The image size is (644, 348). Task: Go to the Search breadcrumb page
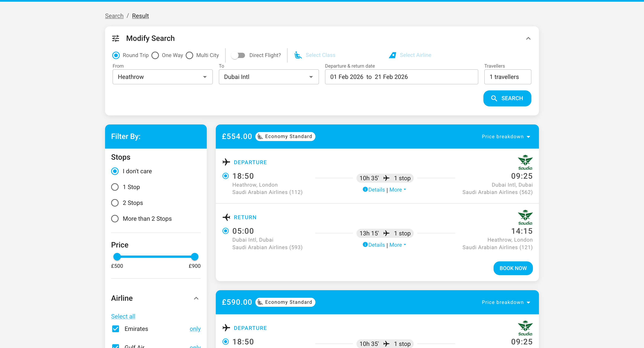pyautogui.click(x=114, y=16)
